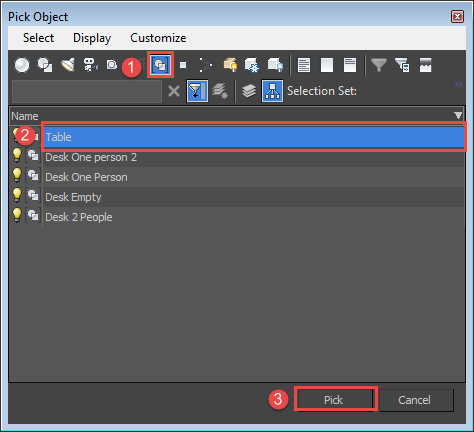Toggle Display Containers box icon
The height and width of the screenshot is (432, 474).
(230, 65)
